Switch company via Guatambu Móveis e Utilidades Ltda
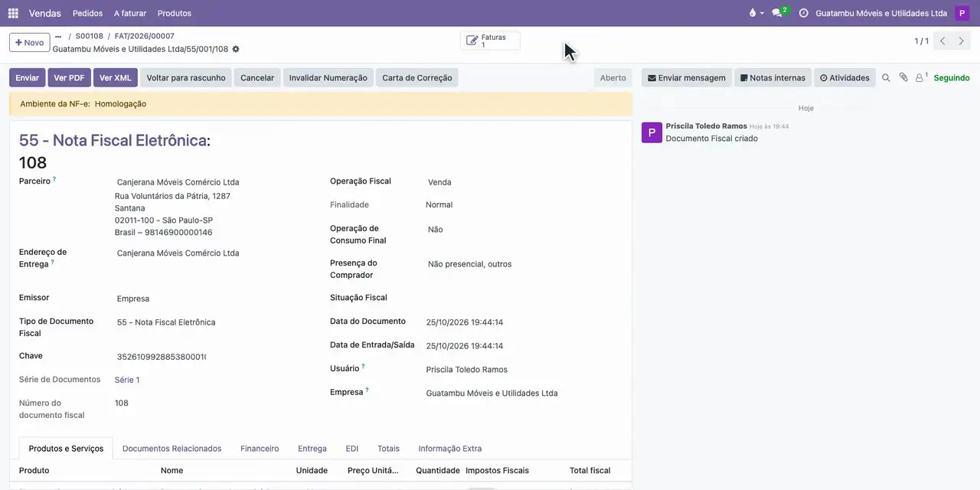This screenshot has height=490, width=980. [x=881, y=13]
